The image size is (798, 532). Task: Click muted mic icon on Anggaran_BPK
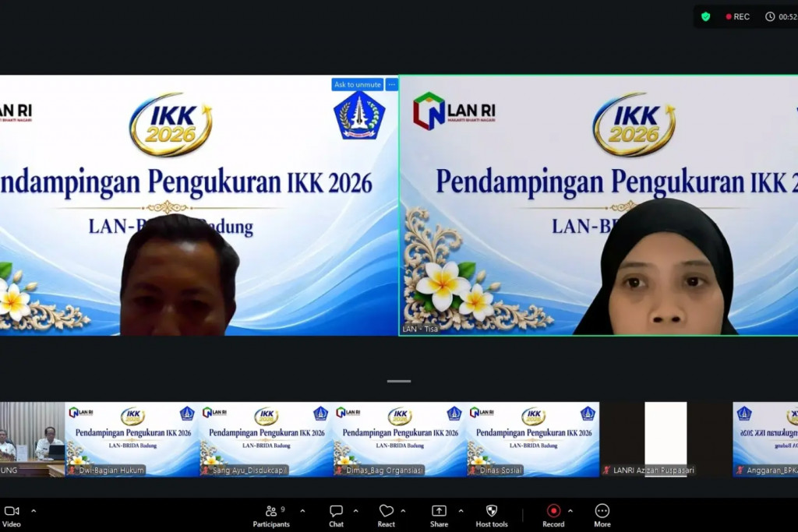click(740, 470)
